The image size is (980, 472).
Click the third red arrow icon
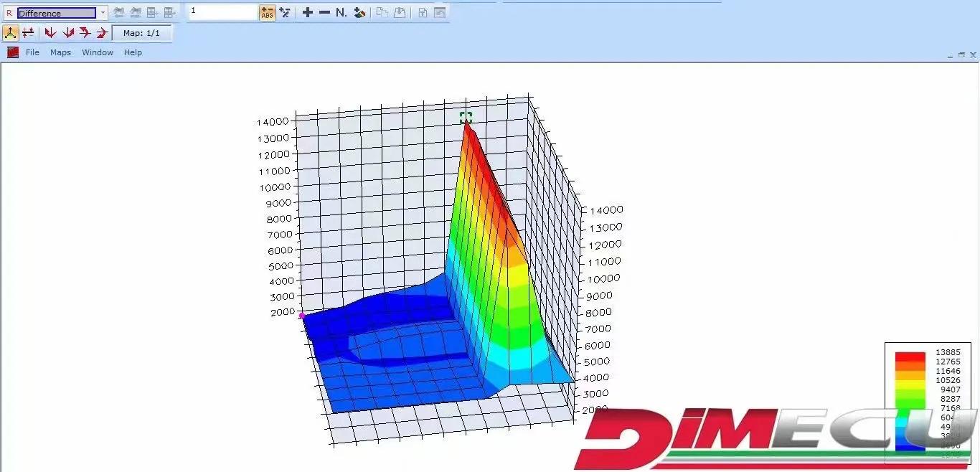85,33
